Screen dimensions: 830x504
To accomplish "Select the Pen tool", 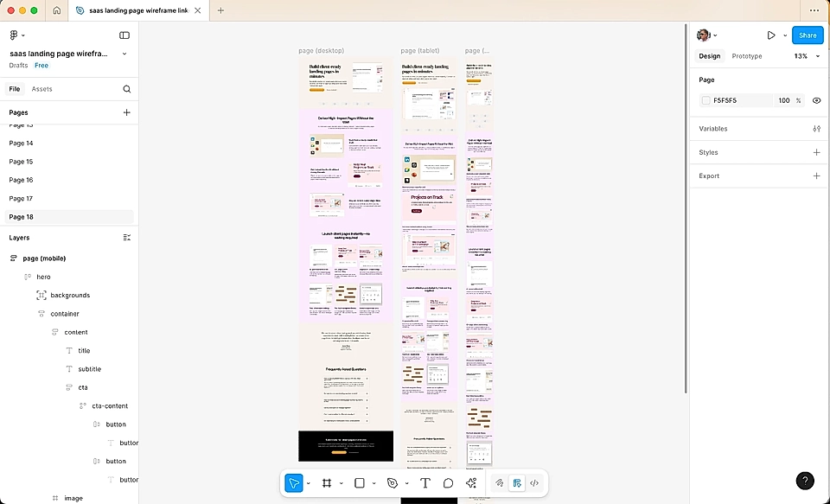I will pyautogui.click(x=393, y=483).
